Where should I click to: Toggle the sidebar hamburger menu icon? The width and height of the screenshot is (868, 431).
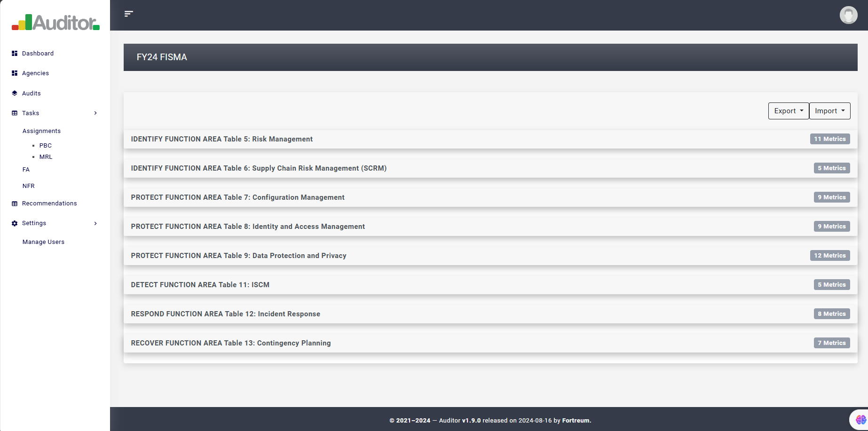(128, 14)
